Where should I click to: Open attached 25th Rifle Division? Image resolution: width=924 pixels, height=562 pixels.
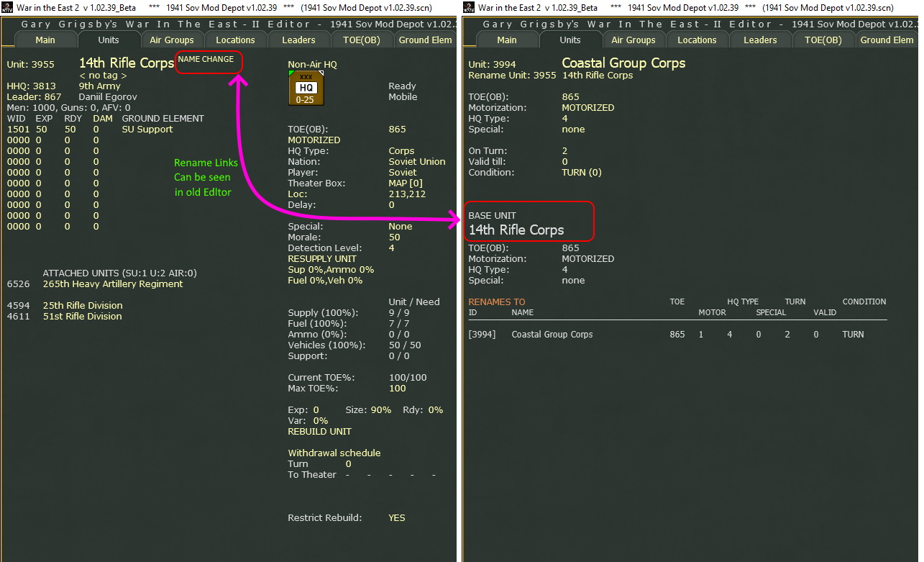click(x=83, y=306)
